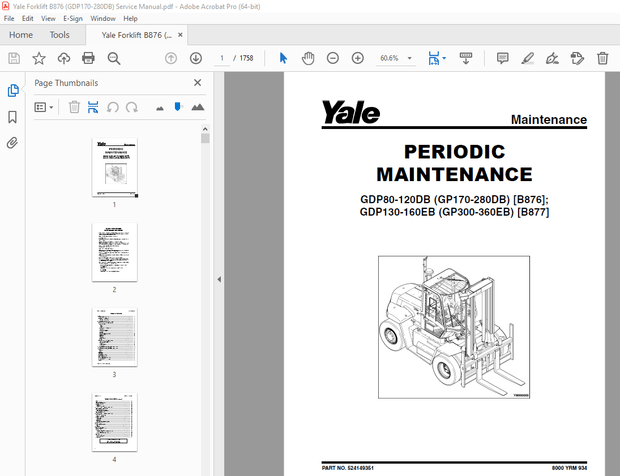This screenshot has width=620, height=476.
Task: Star this file as a favorite
Action: pyautogui.click(x=39, y=58)
